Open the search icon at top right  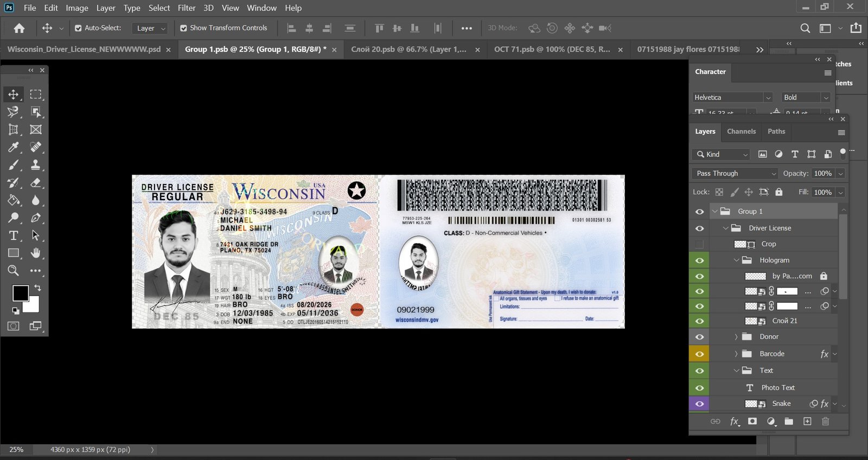pyautogui.click(x=805, y=28)
